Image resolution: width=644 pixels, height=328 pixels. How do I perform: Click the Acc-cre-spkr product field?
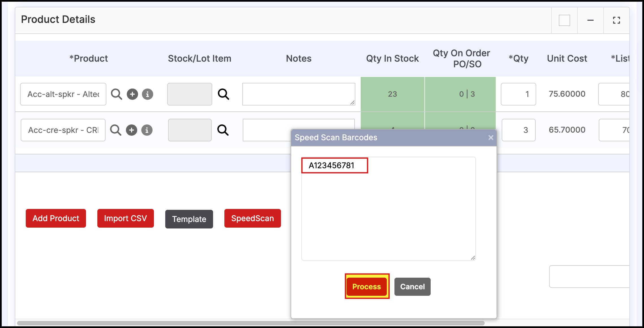[x=63, y=130]
